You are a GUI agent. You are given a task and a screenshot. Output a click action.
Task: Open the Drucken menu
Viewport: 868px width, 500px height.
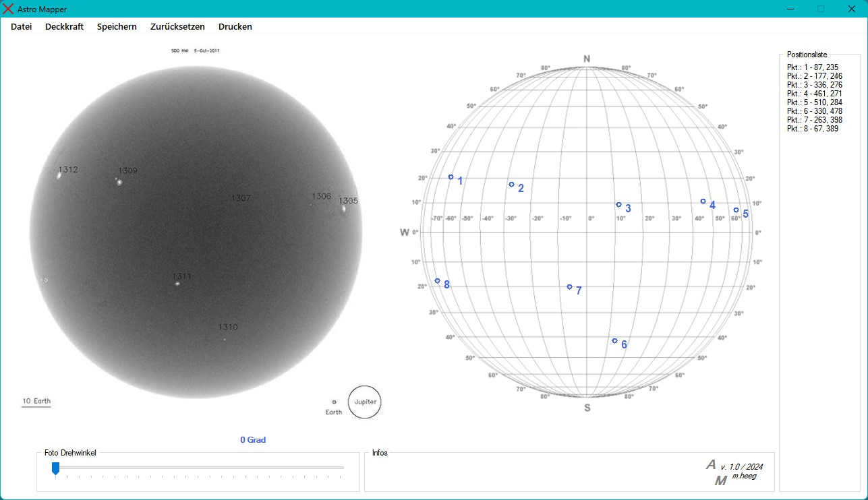click(x=235, y=27)
